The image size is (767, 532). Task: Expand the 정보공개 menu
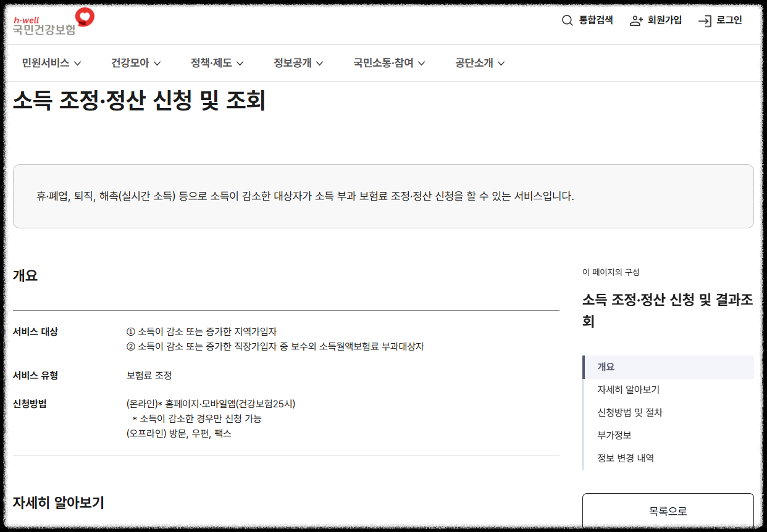tap(299, 63)
